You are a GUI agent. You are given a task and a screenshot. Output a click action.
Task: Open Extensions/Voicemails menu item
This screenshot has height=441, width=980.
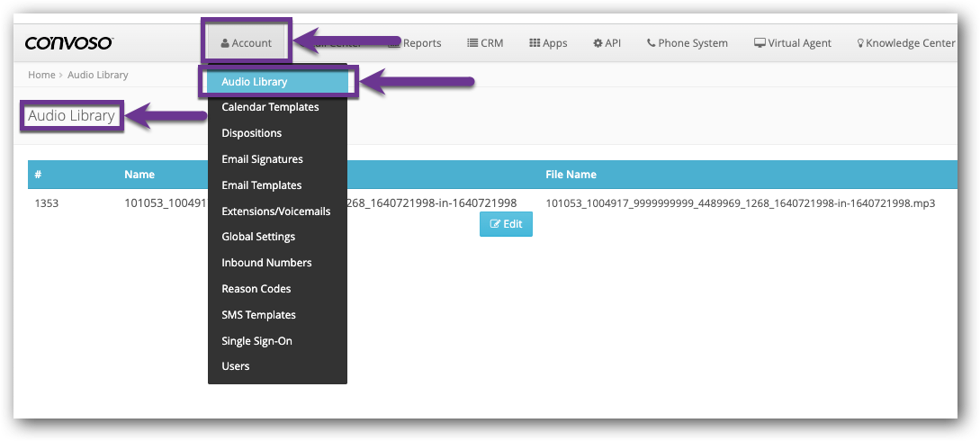[x=275, y=211]
